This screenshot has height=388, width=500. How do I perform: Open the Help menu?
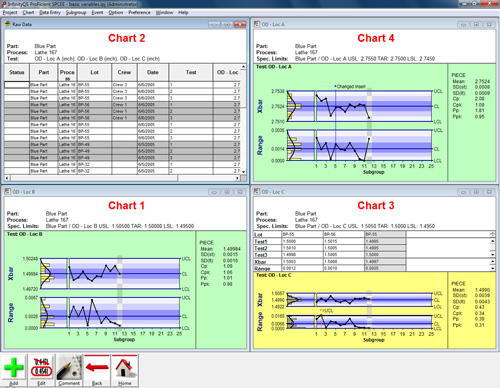pos(183,12)
